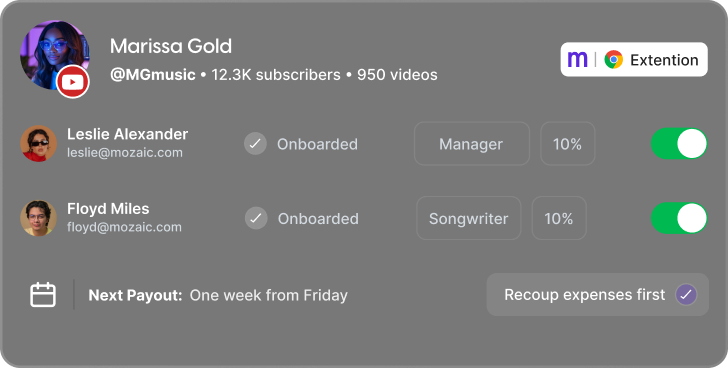The image size is (728, 368).
Task: Open the Songwriter role dropdown
Action: coord(469,218)
